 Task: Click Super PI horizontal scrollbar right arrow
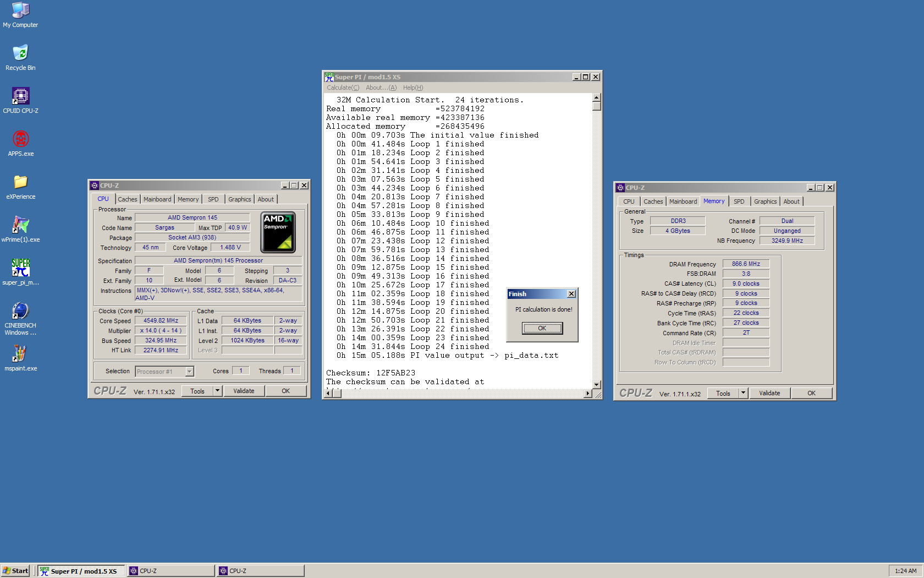coord(588,393)
